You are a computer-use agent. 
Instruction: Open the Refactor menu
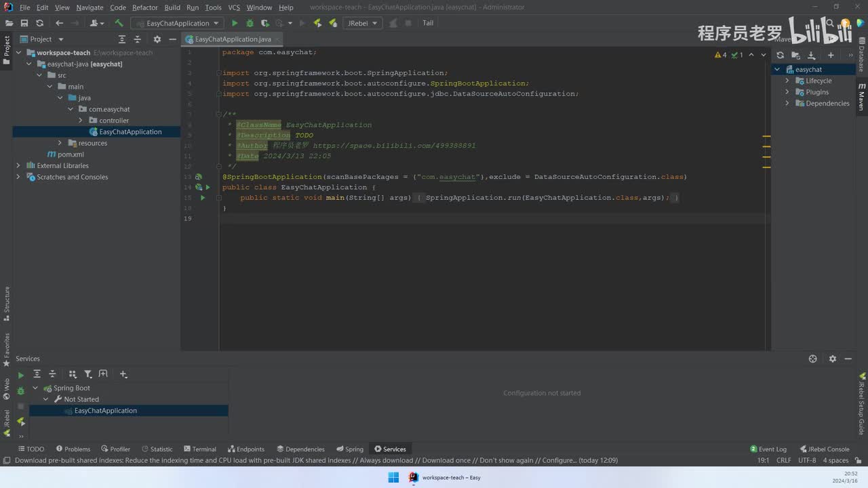[x=144, y=7]
